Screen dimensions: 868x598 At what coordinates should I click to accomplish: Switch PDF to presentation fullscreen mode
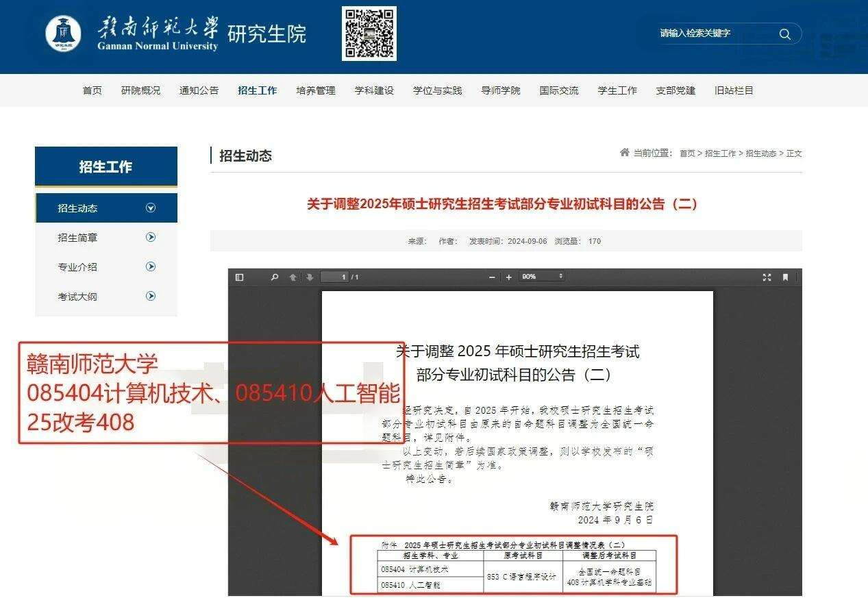767,277
